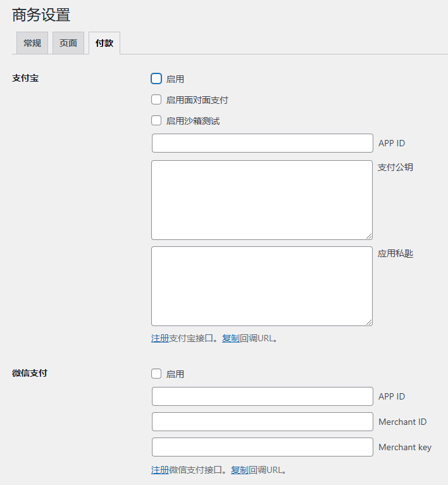Click 复制 link for 支付宝 callback URL
The width and height of the screenshot is (448, 485).
[230, 338]
